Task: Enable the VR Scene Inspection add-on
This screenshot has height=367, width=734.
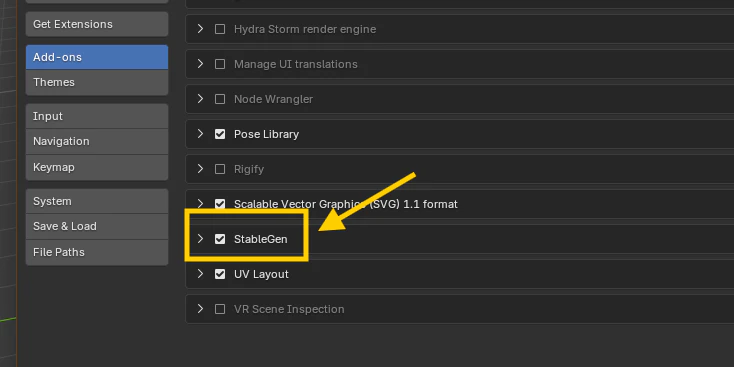Action: [220, 309]
